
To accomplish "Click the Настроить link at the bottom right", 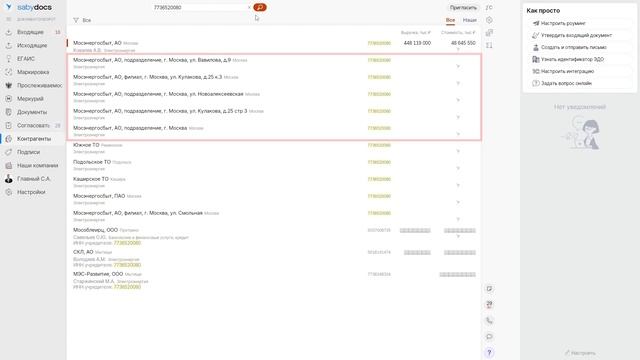I will [x=580, y=353].
